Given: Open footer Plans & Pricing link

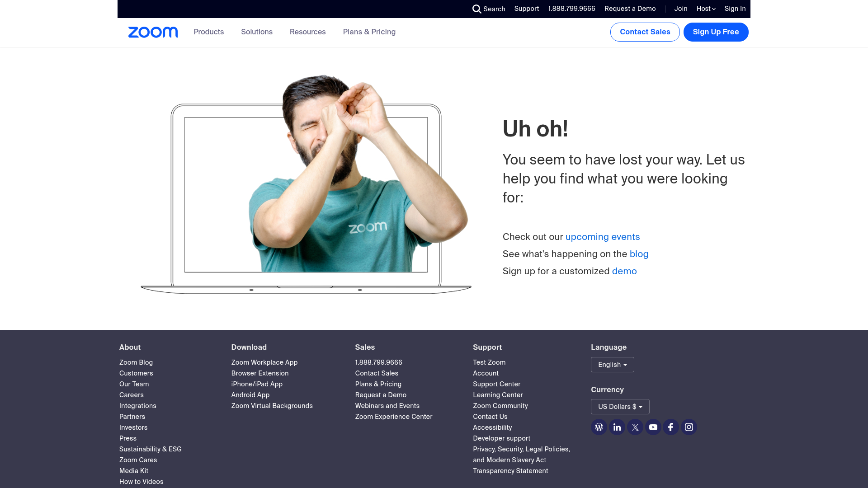Looking at the screenshot, I should [378, 384].
